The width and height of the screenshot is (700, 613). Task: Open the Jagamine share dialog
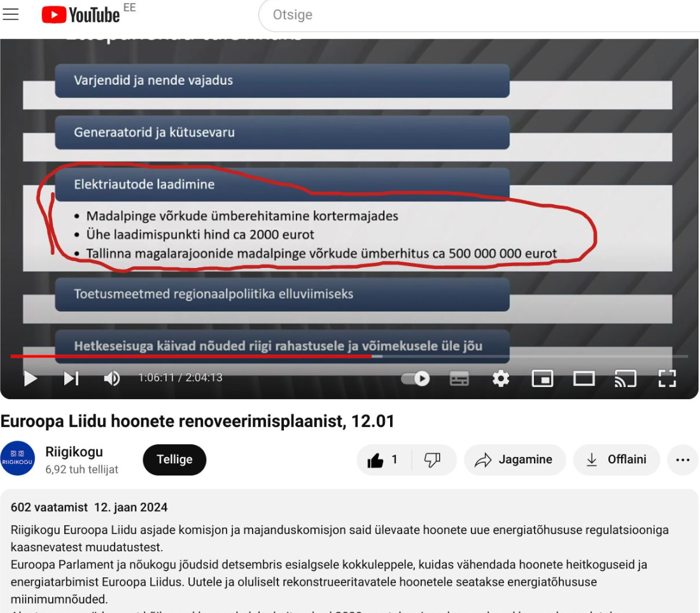[x=514, y=460]
